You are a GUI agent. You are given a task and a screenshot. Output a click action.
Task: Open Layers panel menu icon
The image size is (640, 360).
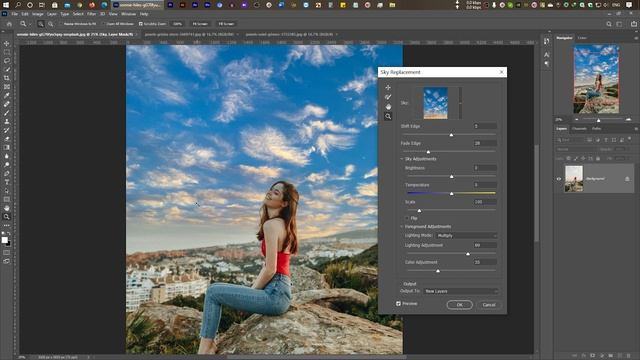(x=636, y=129)
